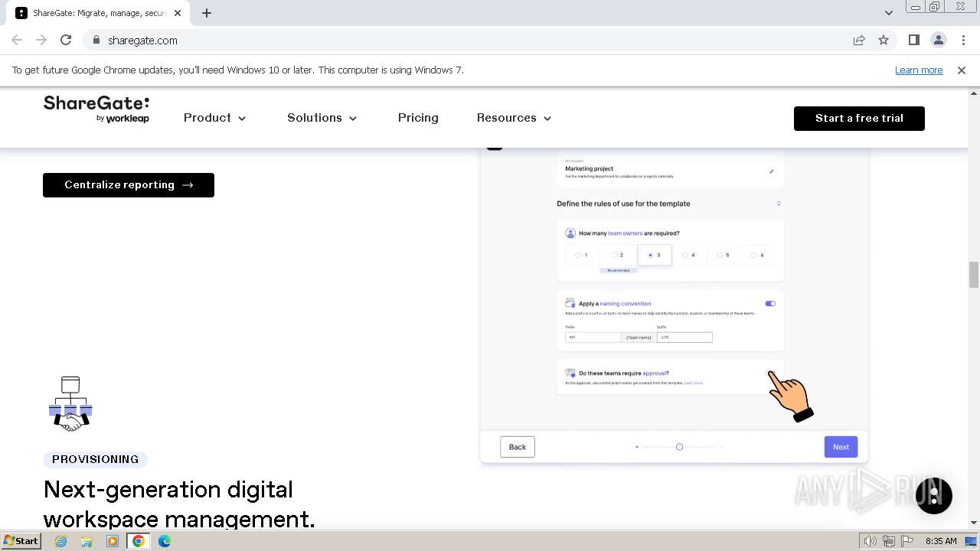The height and width of the screenshot is (551, 980).
Task: Open Windows Explorer folder in taskbar
Action: pos(87,541)
